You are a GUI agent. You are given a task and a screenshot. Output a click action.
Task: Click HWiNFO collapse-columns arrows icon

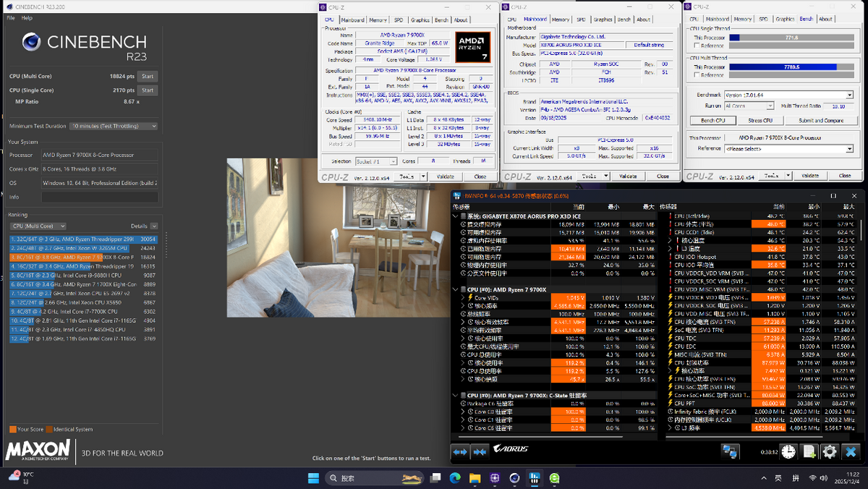coord(479,452)
